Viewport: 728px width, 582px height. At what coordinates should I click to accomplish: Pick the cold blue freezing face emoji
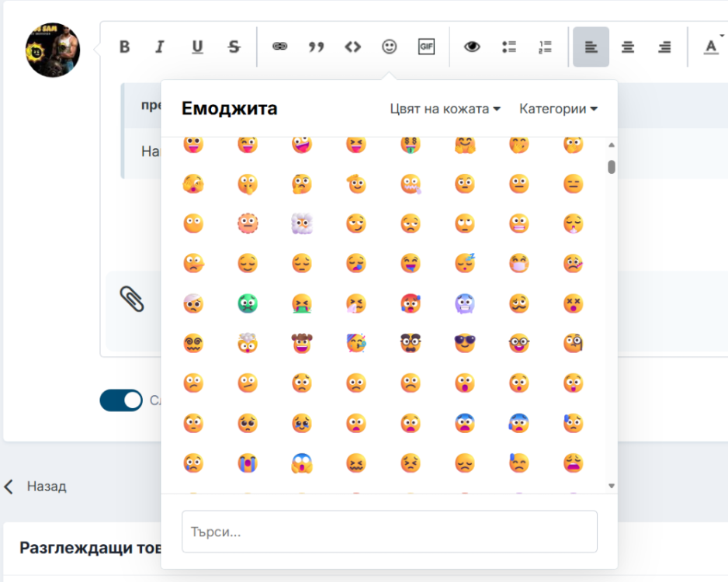[x=465, y=304]
